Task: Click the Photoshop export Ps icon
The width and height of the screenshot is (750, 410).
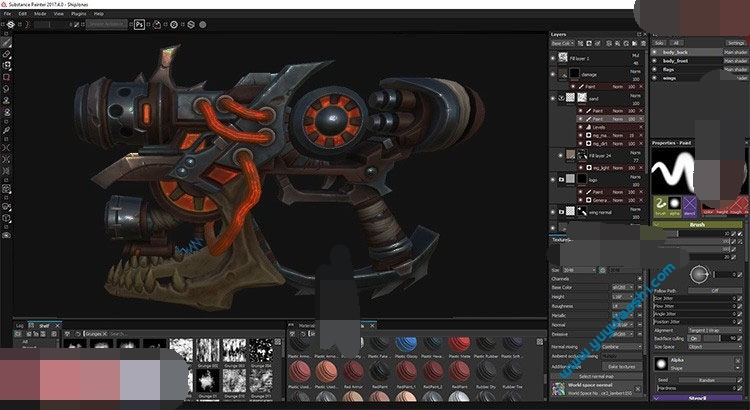Action: tap(139, 24)
